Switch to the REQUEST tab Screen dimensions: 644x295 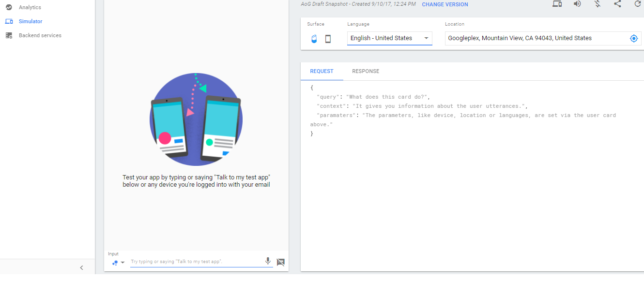[322, 71]
